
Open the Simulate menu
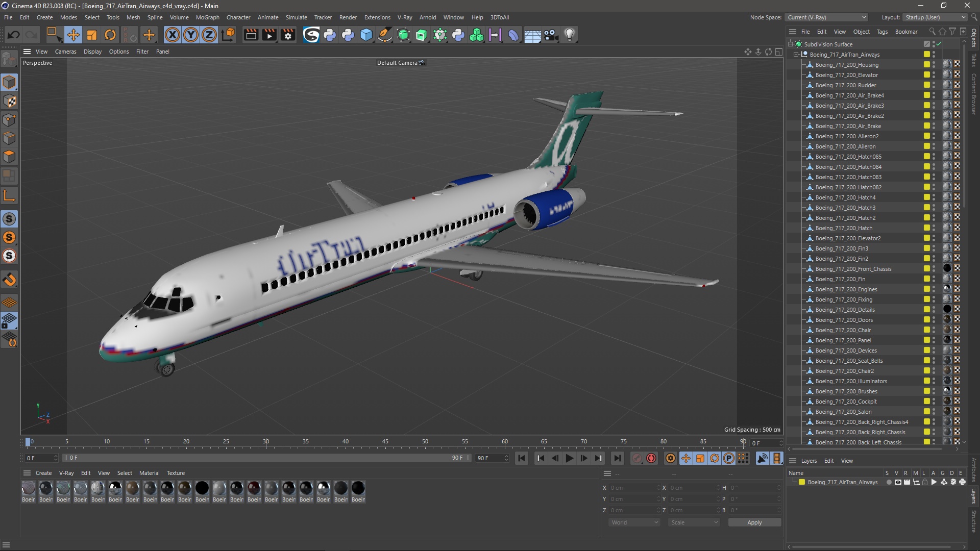coord(296,17)
